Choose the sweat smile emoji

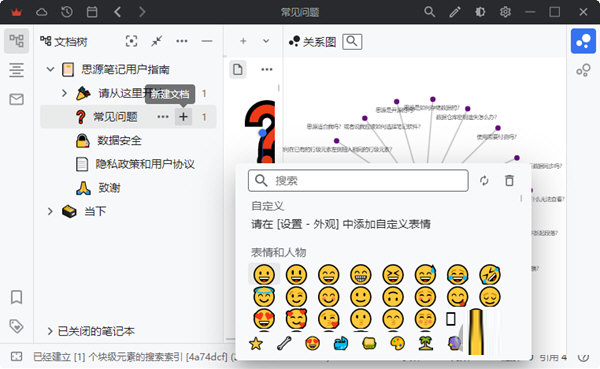pyautogui.click(x=426, y=274)
